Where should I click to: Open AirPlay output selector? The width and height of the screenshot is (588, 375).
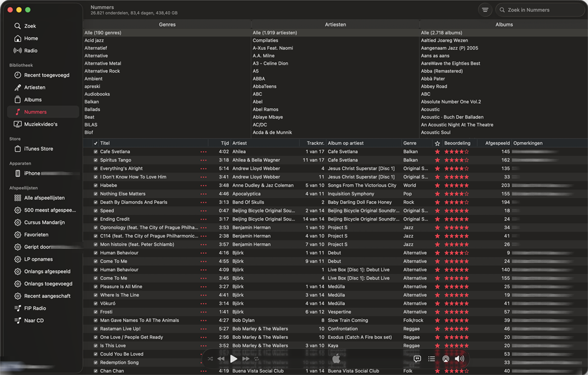pyautogui.click(x=445, y=359)
